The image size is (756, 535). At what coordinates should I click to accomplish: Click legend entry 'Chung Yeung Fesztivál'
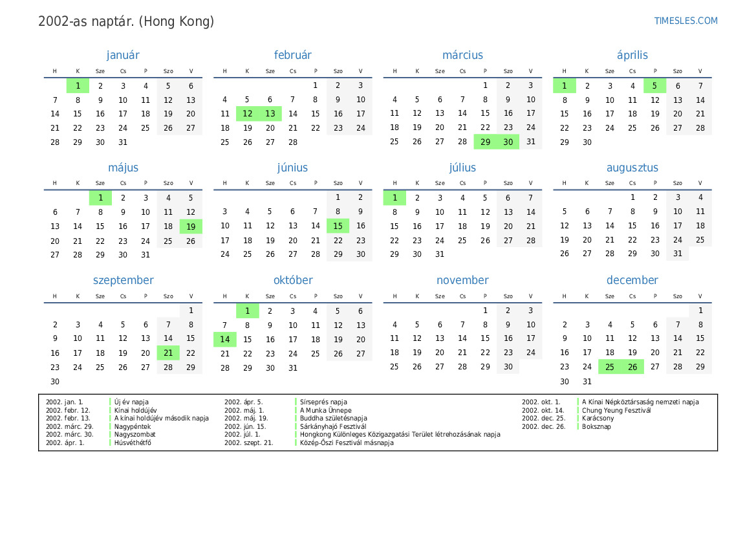(616, 411)
